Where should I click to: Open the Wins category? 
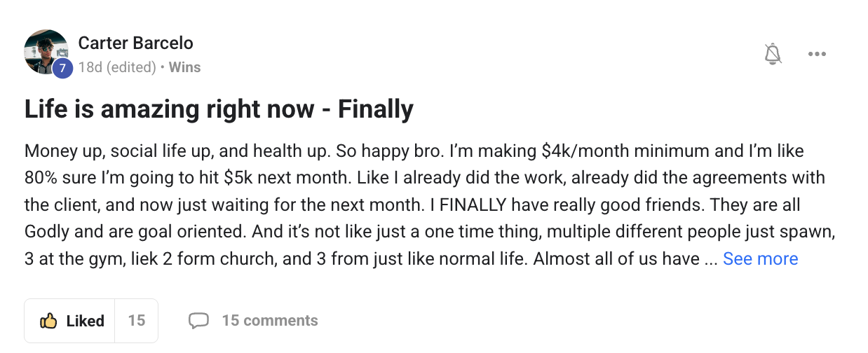tap(184, 67)
